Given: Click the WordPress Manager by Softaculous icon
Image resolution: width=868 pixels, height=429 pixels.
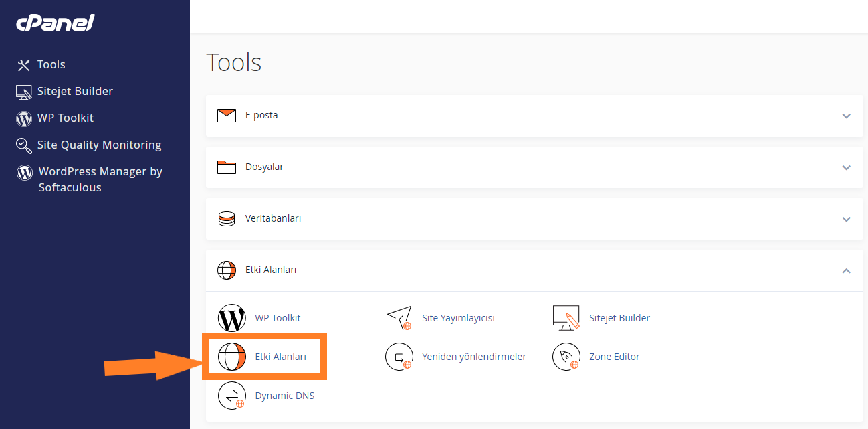Looking at the screenshot, I should coord(25,172).
